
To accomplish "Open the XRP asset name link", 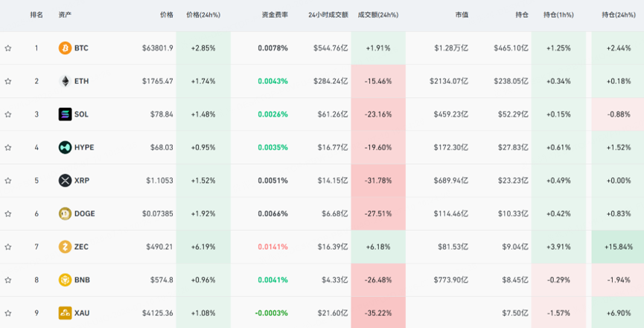I will (82, 181).
